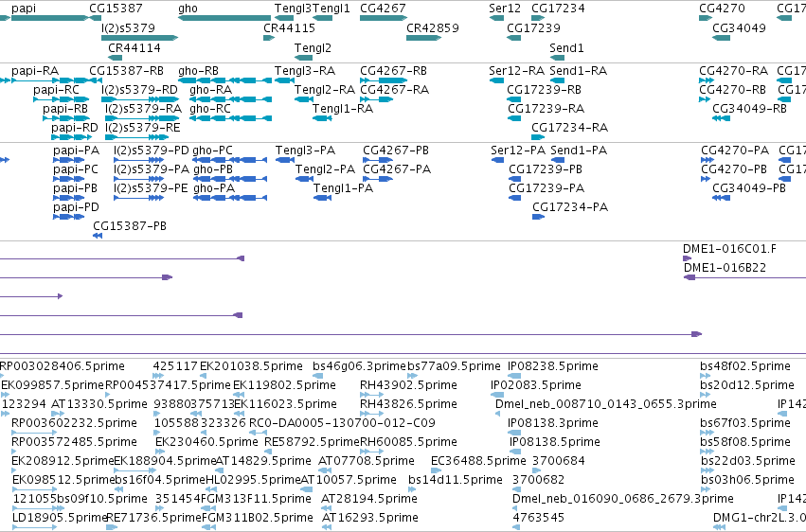Click protein CG15387-PB label
This screenshot has height=532, width=806.
(130, 225)
